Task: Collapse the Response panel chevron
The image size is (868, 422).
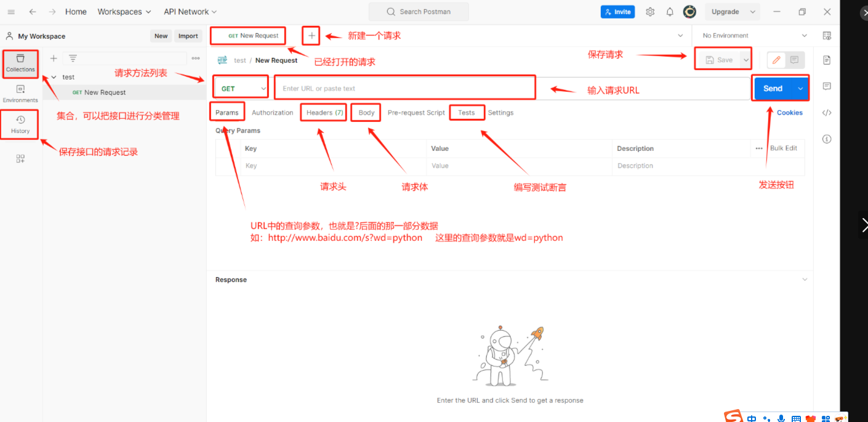Action: 805,280
